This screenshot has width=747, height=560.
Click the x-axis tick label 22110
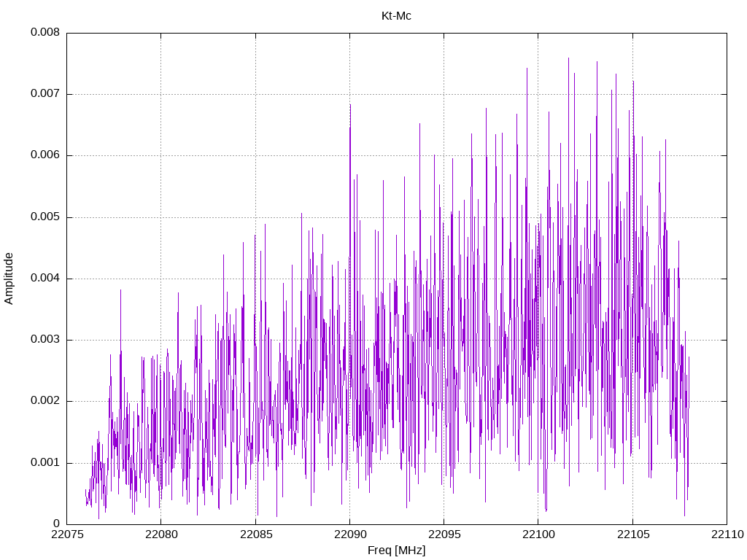coord(727,534)
